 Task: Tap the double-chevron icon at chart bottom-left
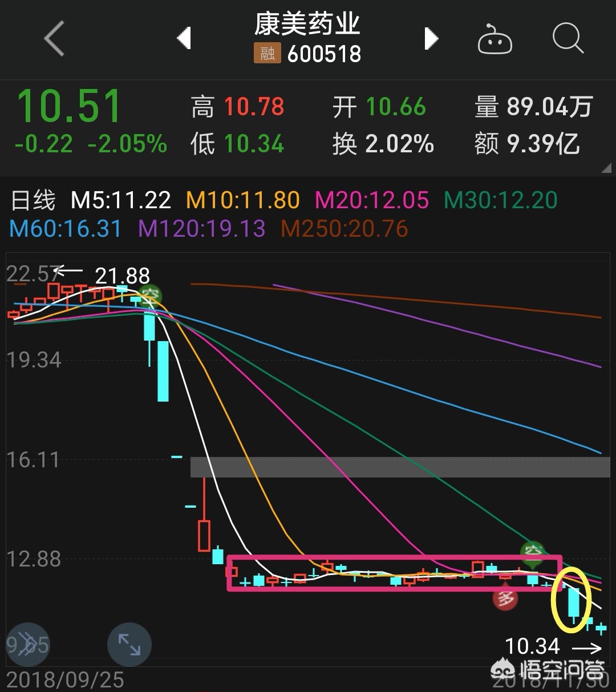click(x=27, y=645)
